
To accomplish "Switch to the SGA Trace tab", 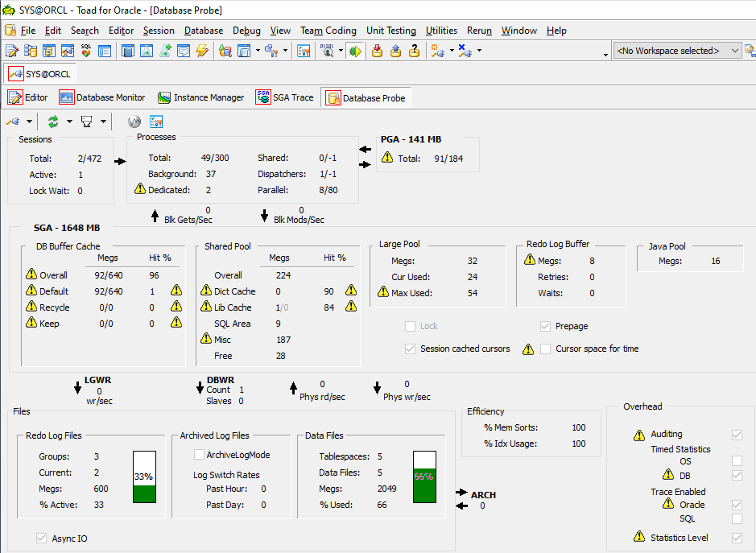I will click(284, 97).
